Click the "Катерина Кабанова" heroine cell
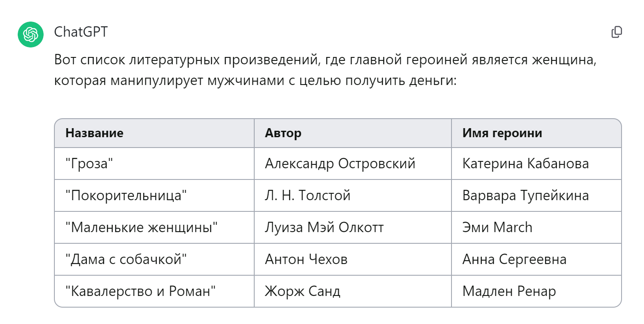Viewport: 644px width, 324px height. click(x=525, y=164)
